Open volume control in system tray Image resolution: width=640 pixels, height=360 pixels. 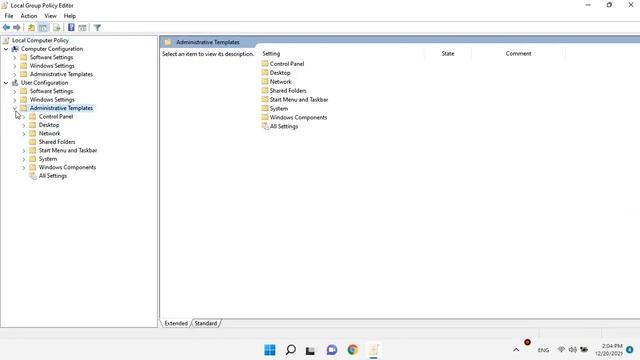coord(573,350)
